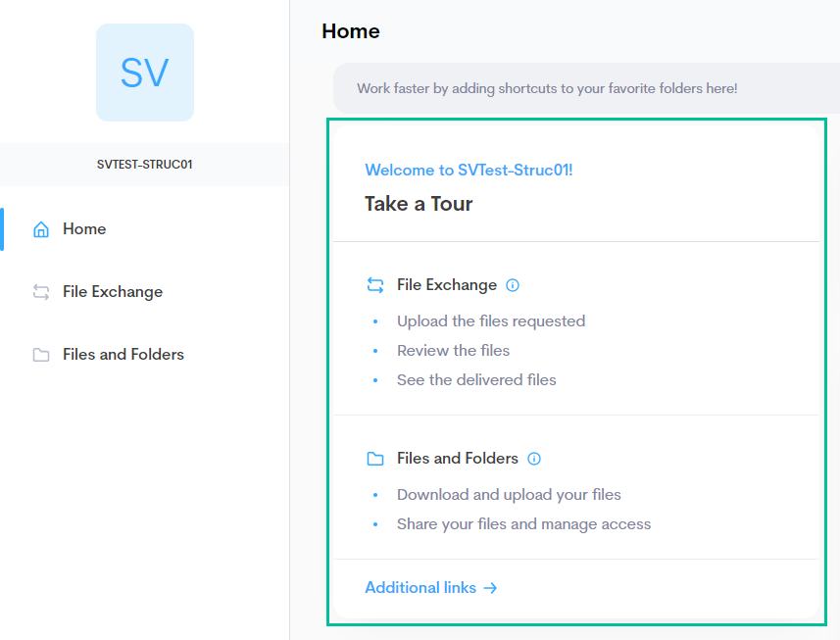Select the SV avatar tile
The height and width of the screenshot is (640, 840).
pyautogui.click(x=145, y=73)
